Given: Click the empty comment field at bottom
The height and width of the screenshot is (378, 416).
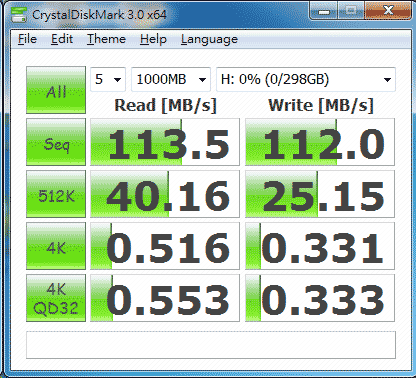Looking at the screenshot, I should click(x=211, y=345).
